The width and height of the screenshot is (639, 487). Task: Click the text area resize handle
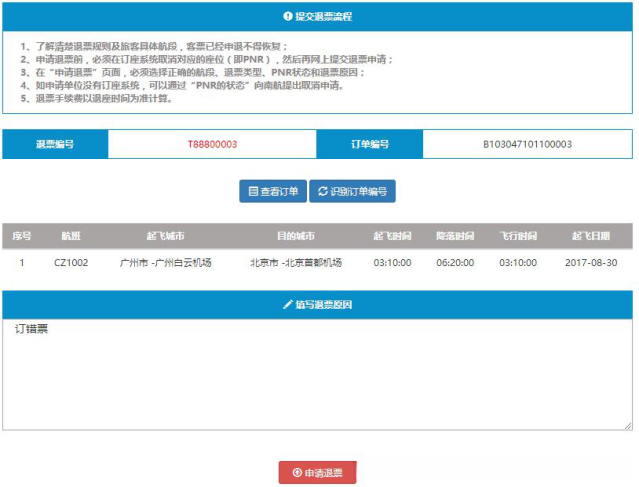pyautogui.click(x=628, y=426)
